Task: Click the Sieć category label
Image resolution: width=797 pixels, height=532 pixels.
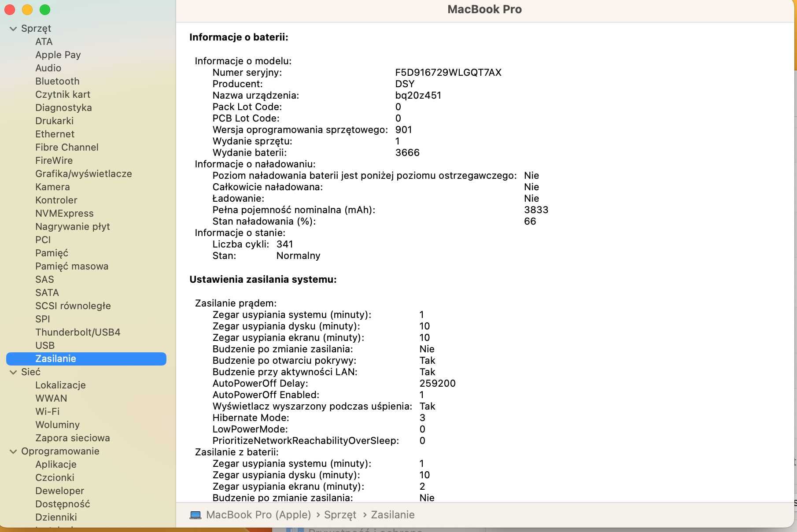Action: [31, 372]
